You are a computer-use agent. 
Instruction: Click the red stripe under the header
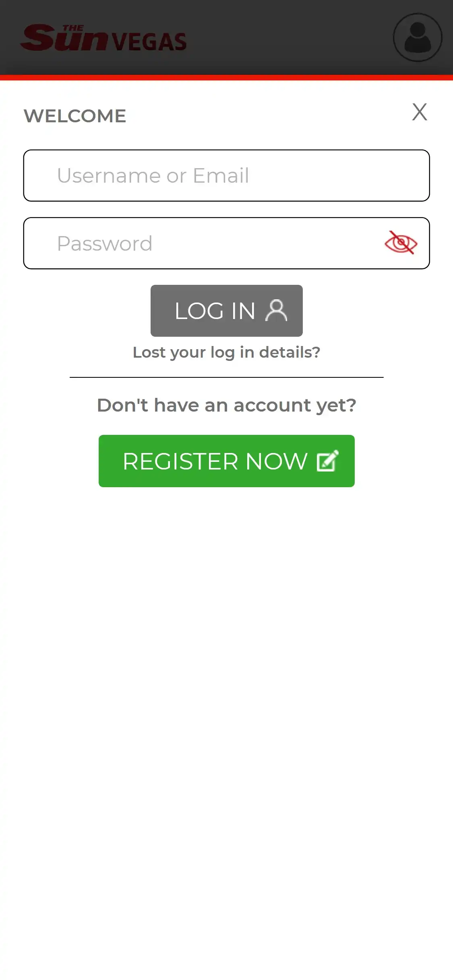226,78
